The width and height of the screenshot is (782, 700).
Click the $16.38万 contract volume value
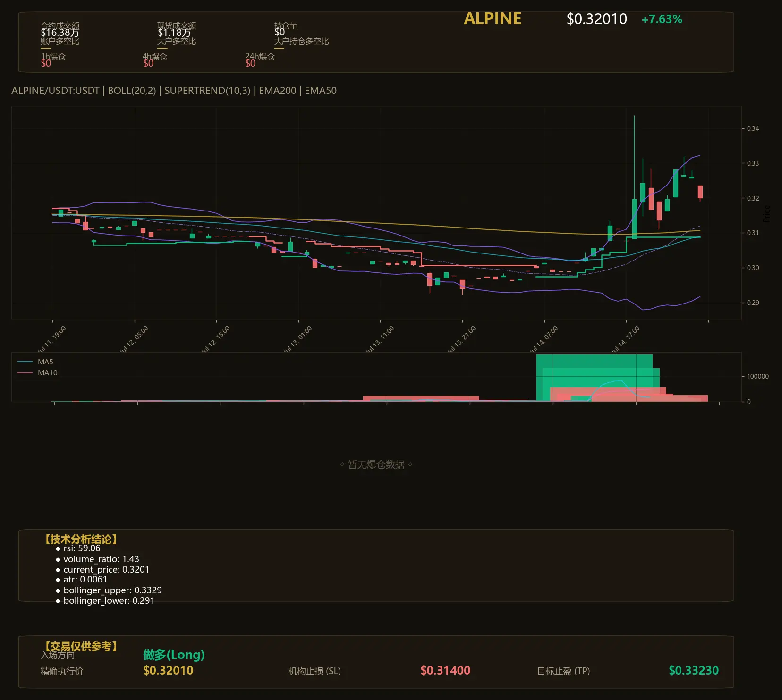point(60,33)
